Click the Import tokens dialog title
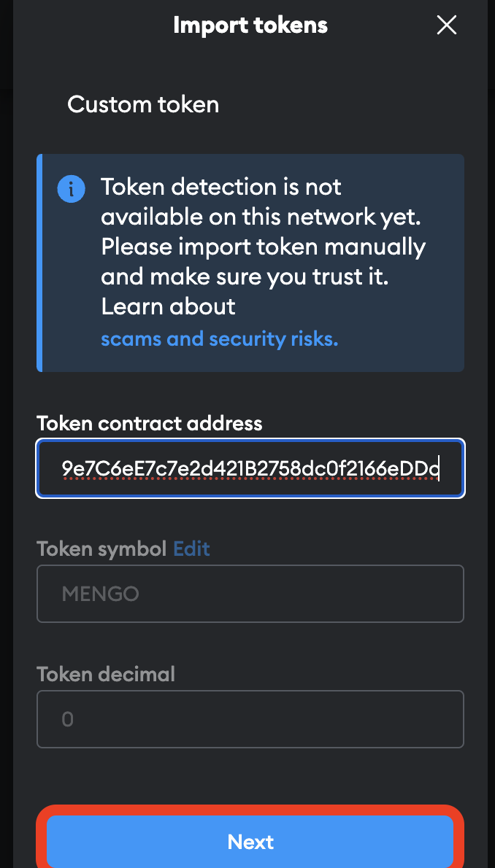Screen dimensions: 495x868 250,26
